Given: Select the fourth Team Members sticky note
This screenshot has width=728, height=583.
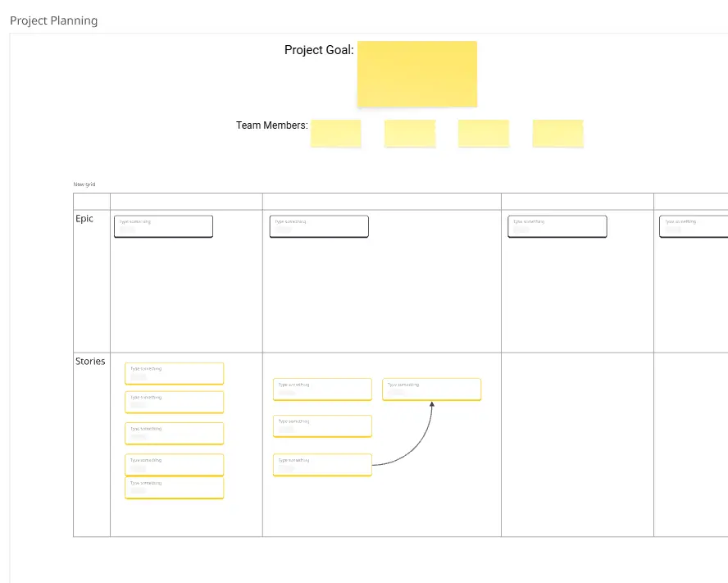Looking at the screenshot, I should click(557, 133).
